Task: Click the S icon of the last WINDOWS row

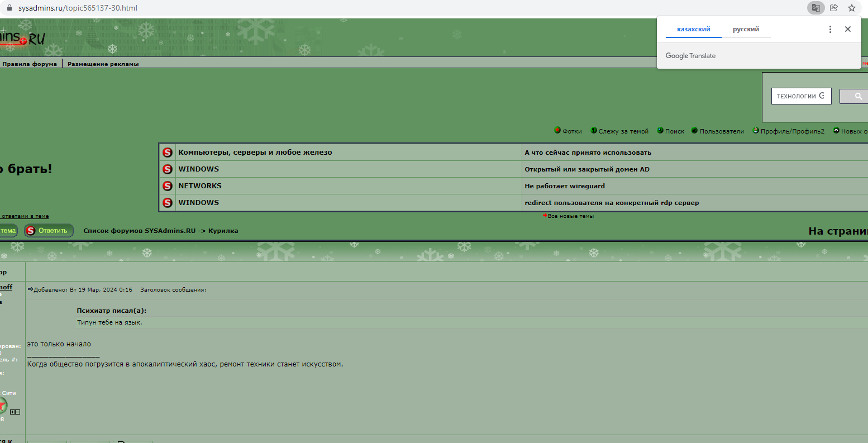Action: 167,202
